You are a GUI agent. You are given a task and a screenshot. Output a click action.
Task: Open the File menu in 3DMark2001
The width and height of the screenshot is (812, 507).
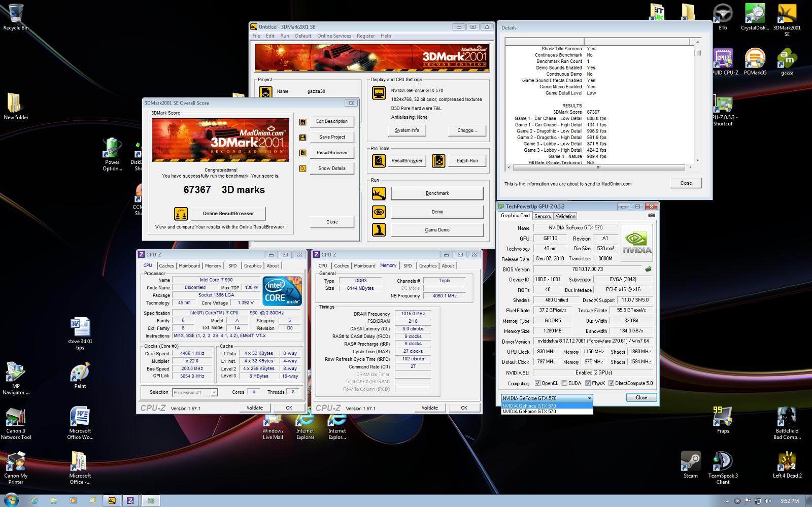point(256,36)
